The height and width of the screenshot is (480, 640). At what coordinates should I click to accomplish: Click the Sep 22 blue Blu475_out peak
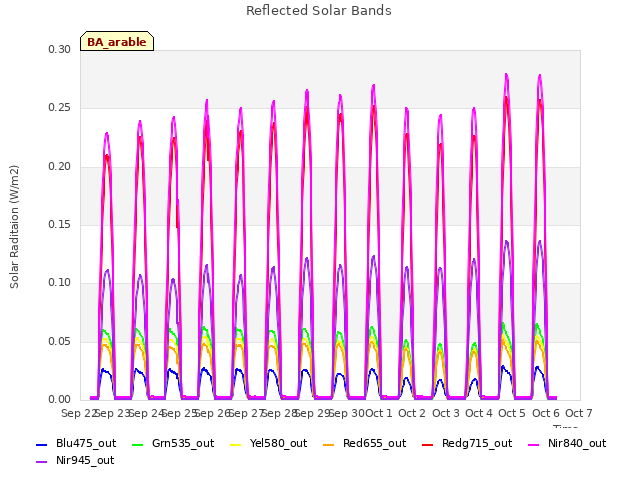[104, 370]
